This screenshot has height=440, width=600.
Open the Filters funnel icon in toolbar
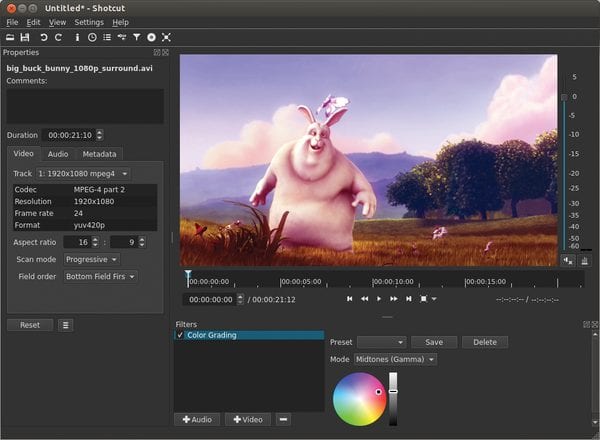pyautogui.click(x=136, y=37)
